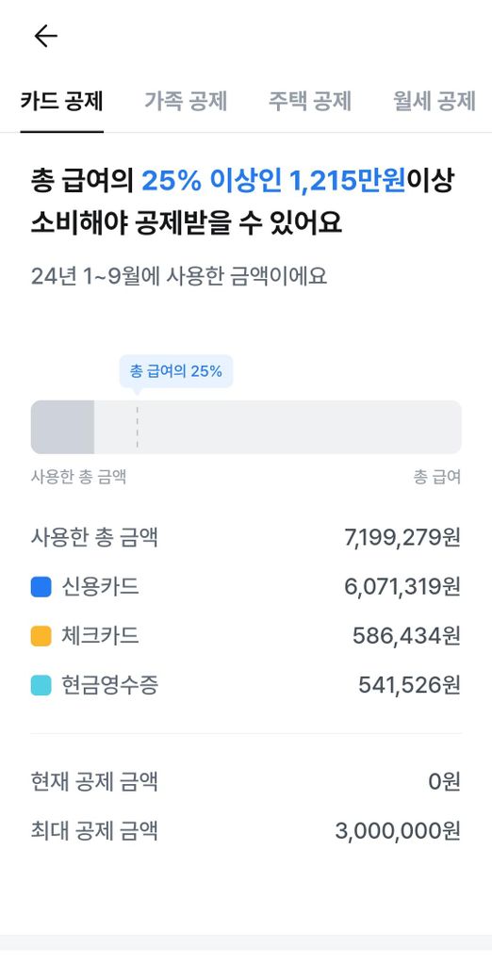Tap the 최대 공제 금액 3,000,000원 value

[399, 831]
